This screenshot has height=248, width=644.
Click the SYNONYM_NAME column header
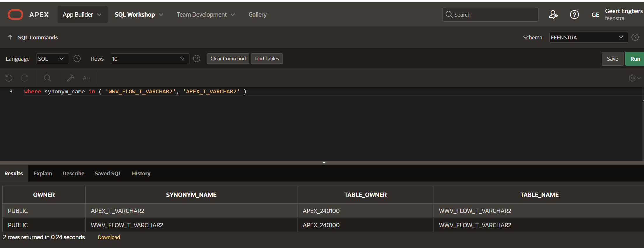(x=191, y=195)
